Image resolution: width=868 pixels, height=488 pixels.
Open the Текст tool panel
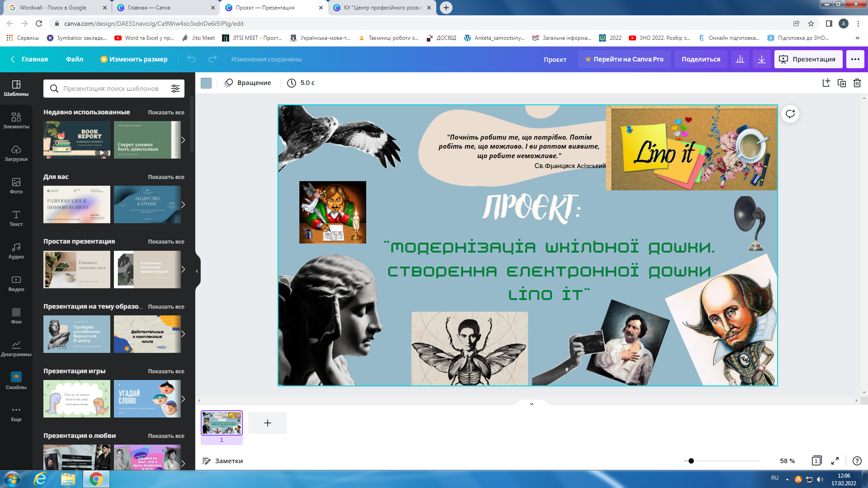tap(16, 218)
